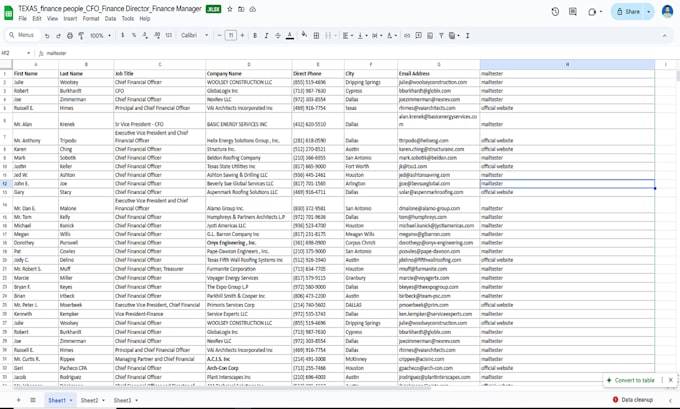The height and width of the screenshot is (409, 680).
Task: Open the Data cleanup notification
Action: [633, 399]
